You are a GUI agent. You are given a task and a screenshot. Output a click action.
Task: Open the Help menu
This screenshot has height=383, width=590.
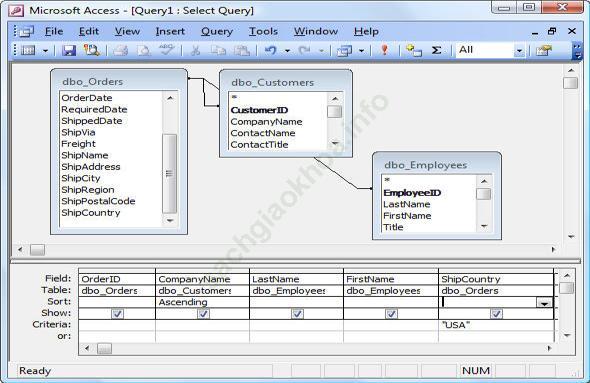(366, 32)
